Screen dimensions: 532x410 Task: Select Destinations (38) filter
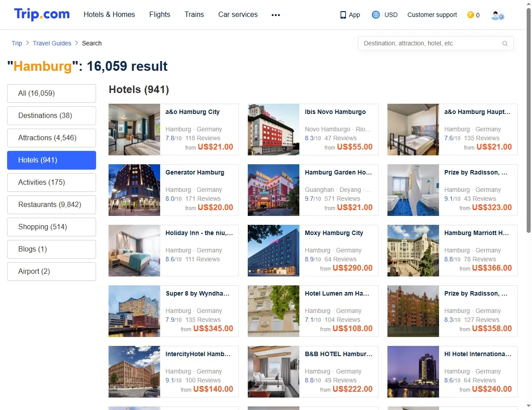click(52, 115)
